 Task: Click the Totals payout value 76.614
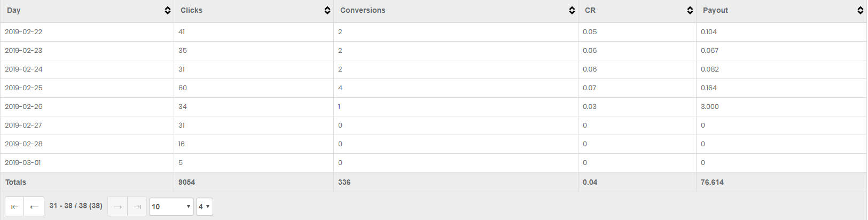point(712,182)
